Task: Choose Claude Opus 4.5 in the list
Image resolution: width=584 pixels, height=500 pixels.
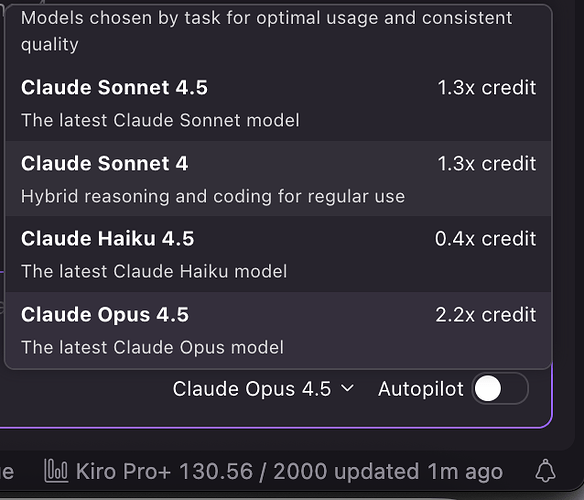Action: pyautogui.click(x=278, y=330)
